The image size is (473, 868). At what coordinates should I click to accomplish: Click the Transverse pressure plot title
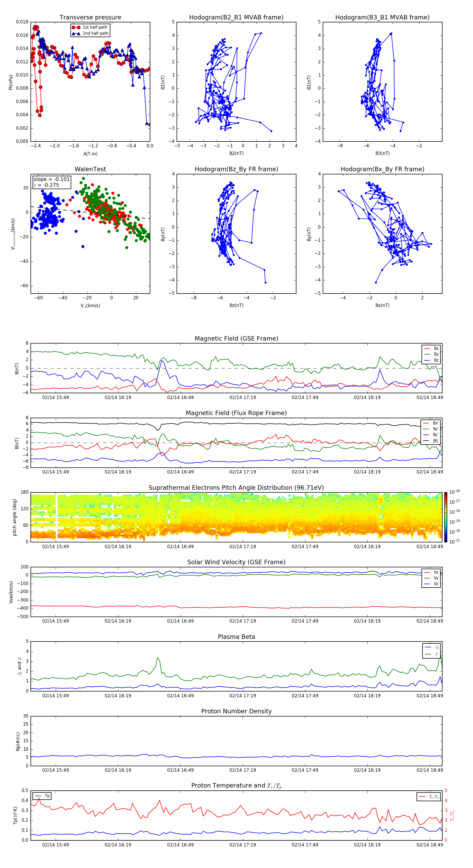(90, 18)
